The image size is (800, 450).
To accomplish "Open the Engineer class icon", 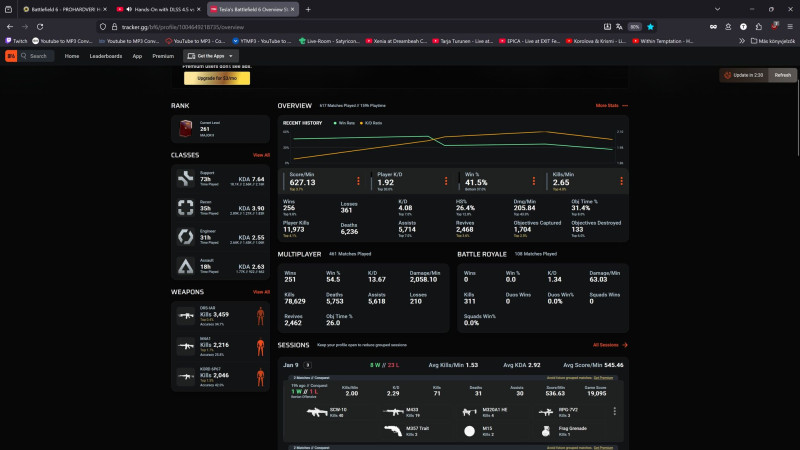I will click(x=186, y=237).
